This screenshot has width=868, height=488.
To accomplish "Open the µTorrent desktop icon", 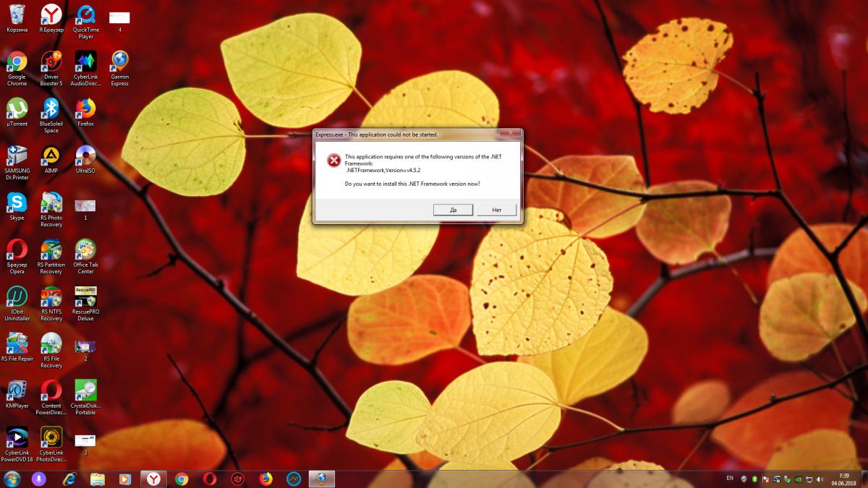I will pyautogui.click(x=17, y=108).
